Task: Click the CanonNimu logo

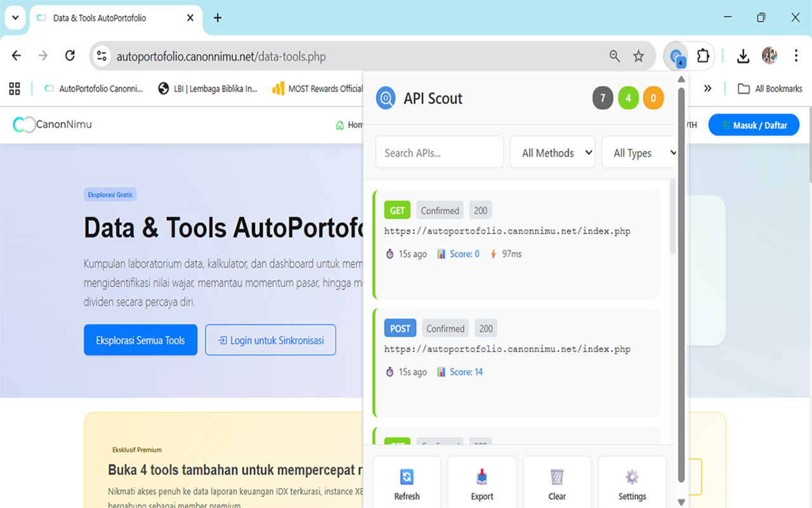Action: tap(53, 124)
